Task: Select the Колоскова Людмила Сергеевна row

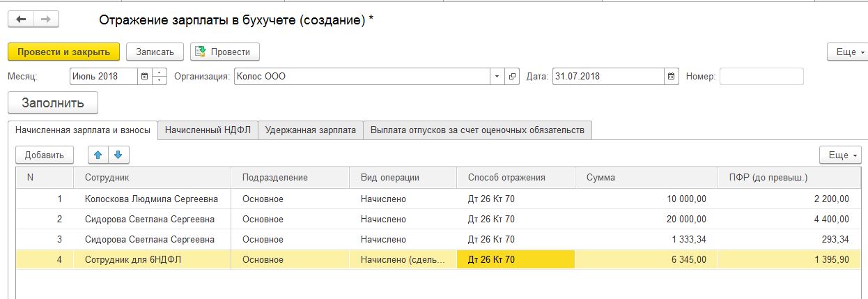Action: [151, 199]
